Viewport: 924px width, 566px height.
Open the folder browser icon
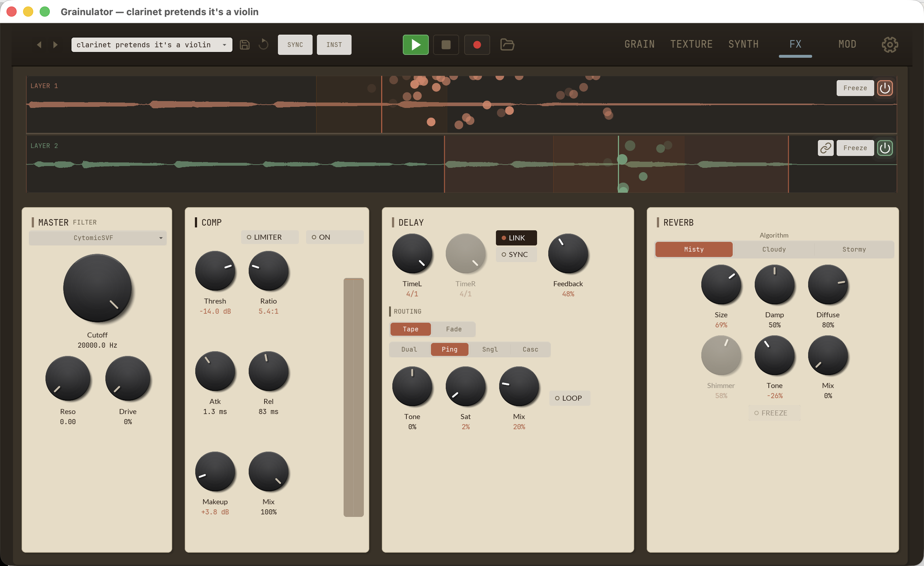[x=507, y=45]
